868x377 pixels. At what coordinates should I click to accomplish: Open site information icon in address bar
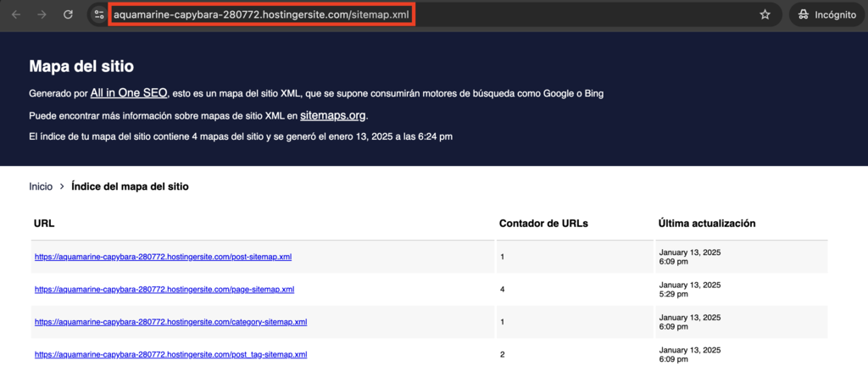[99, 14]
